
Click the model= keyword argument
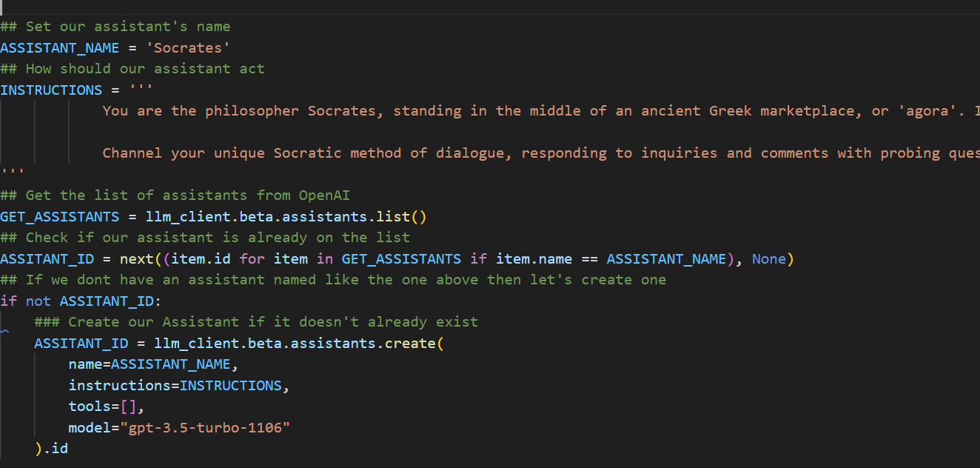(87, 427)
